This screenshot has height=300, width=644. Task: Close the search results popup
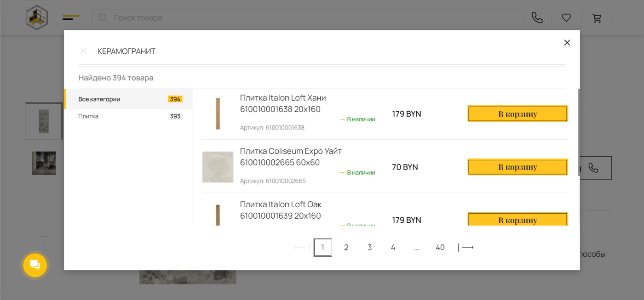tap(567, 43)
